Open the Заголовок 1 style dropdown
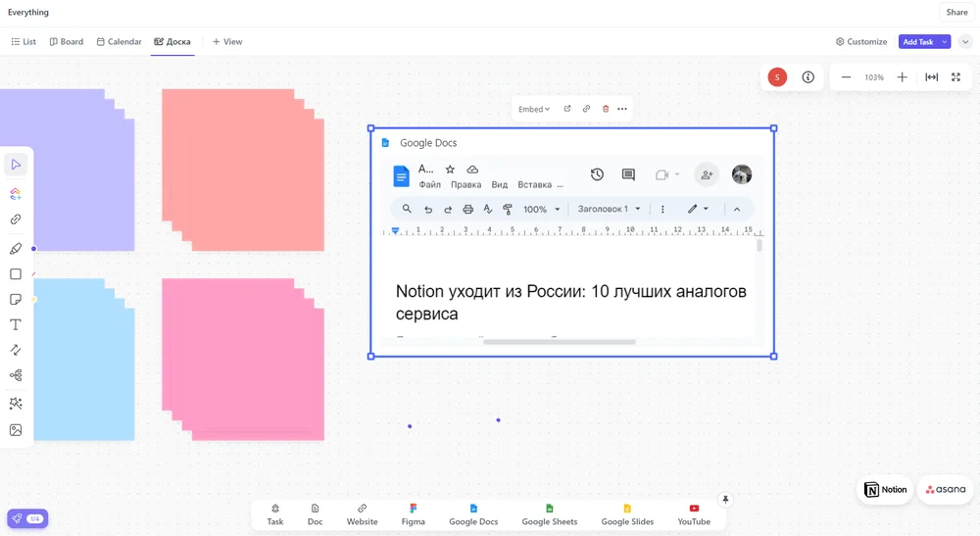Image resolution: width=980 pixels, height=536 pixels. coord(609,210)
